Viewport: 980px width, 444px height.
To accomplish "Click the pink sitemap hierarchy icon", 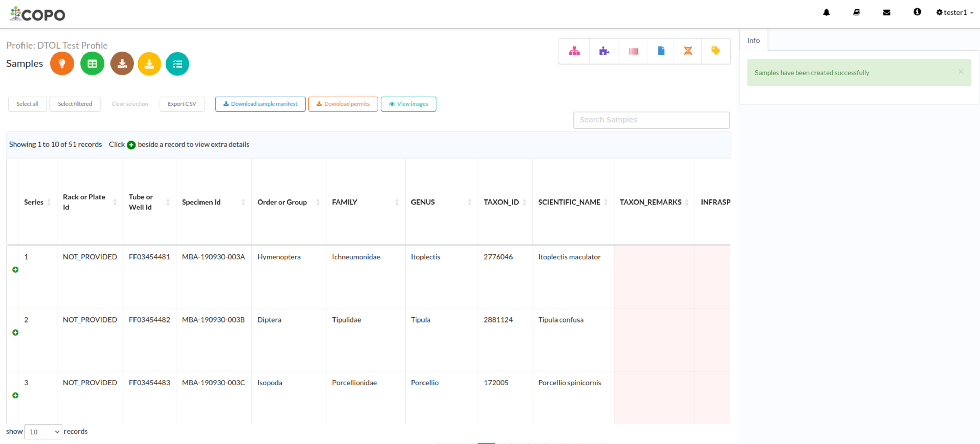I will [574, 51].
